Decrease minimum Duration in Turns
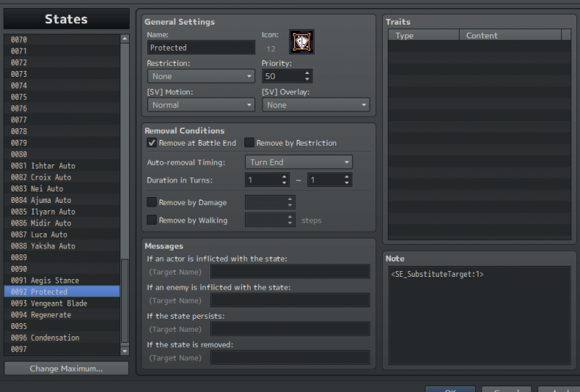580x392 pixels. point(284,183)
